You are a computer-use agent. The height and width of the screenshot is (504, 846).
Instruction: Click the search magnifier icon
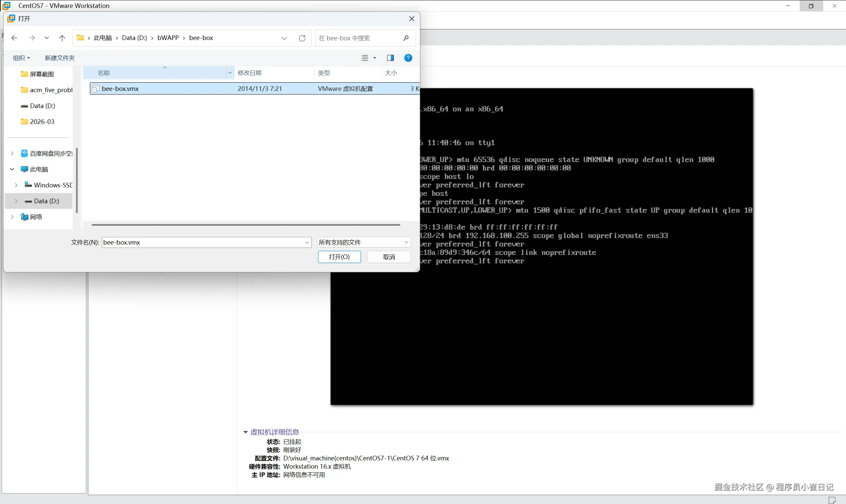[x=406, y=38]
